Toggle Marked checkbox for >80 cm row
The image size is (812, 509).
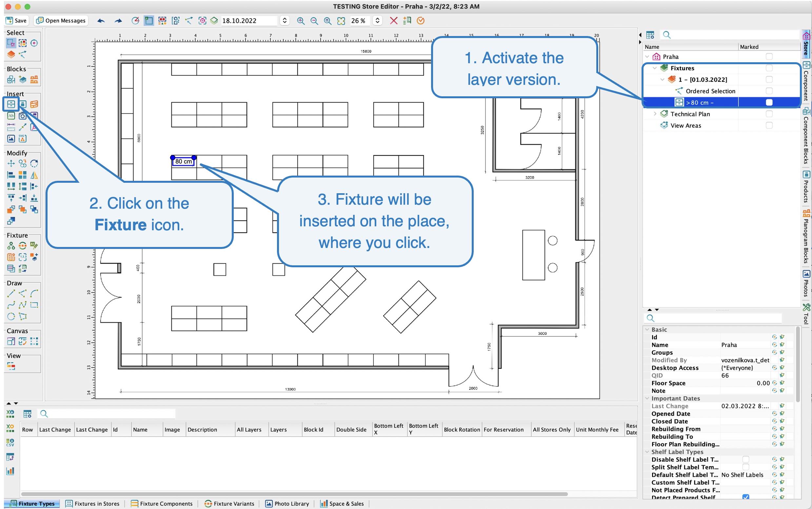click(769, 102)
